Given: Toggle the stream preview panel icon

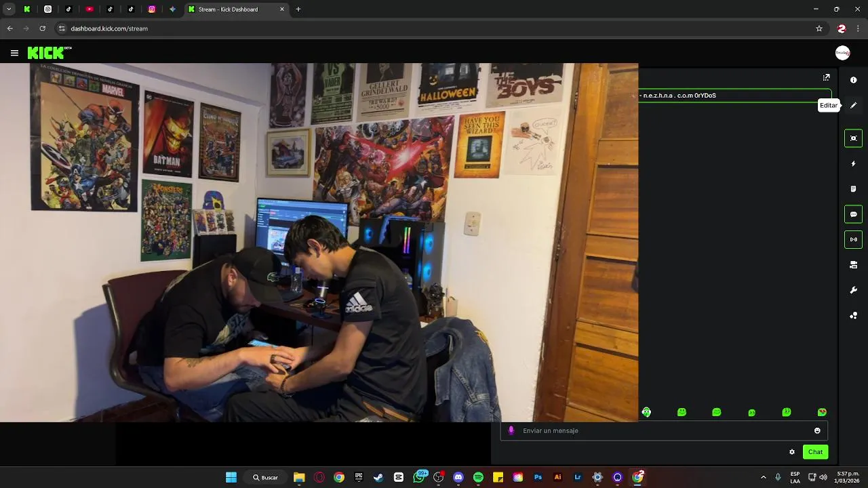Looking at the screenshot, I should pyautogui.click(x=853, y=138).
